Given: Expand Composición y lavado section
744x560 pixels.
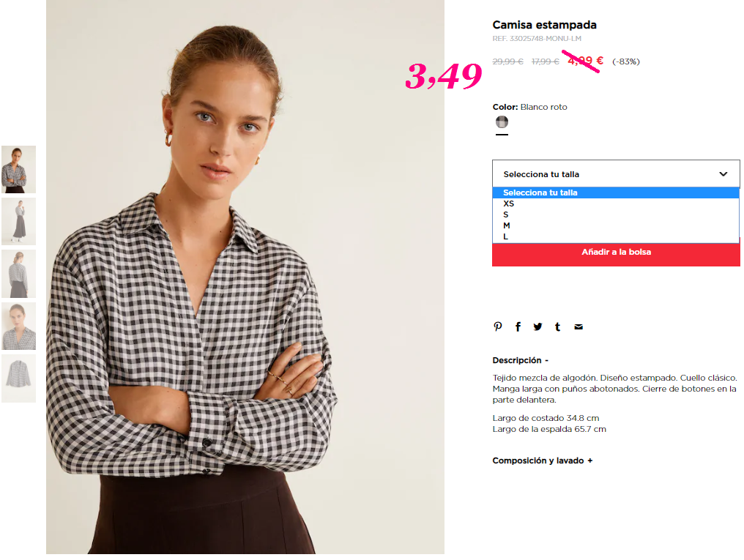Looking at the screenshot, I should click(x=543, y=460).
